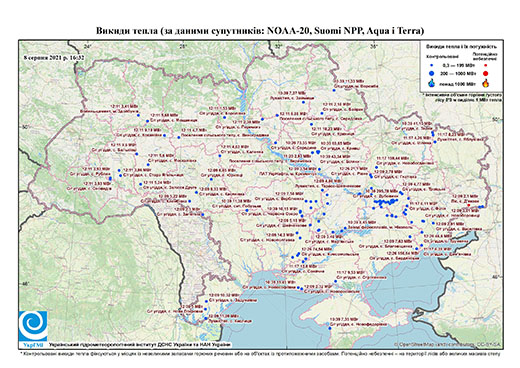The height and width of the screenshot is (368, 520).
Task: Click the red hazard marker near eastern border
Action: (469, 205)
